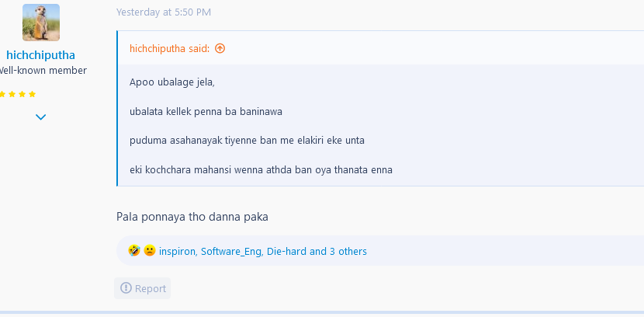The image size is (644, 317).
Task: Jump to quoted post via up-arrow icon
Action: (x=220, y=48)
